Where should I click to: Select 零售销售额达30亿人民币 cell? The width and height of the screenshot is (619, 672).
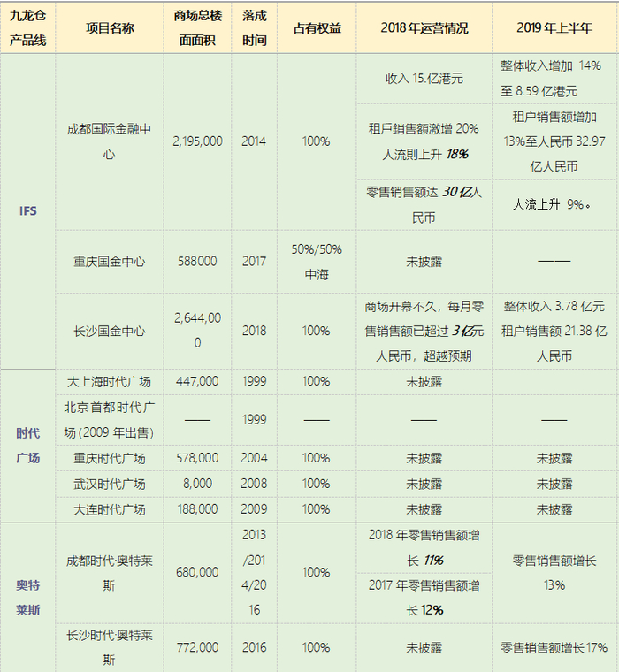tap(424, 205)
